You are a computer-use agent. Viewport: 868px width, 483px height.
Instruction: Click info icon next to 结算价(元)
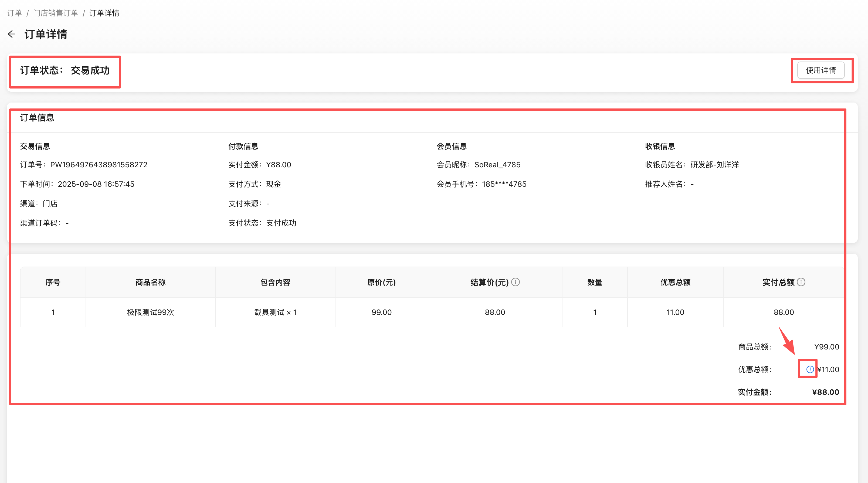[515, 282]
